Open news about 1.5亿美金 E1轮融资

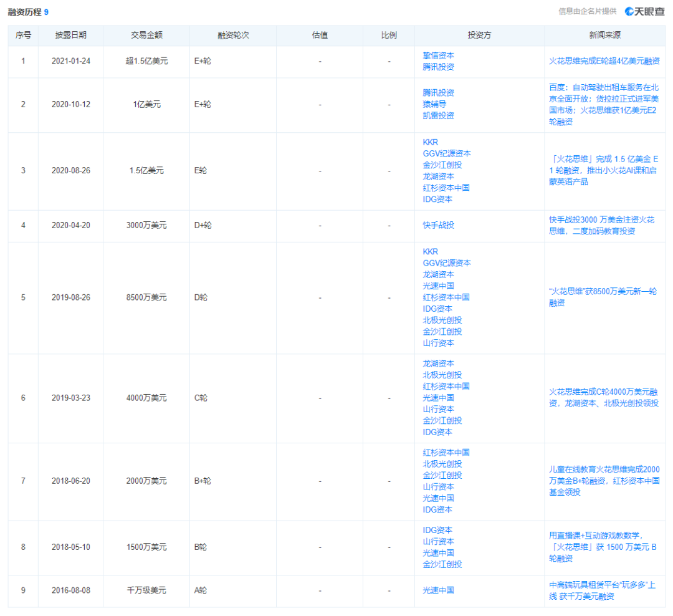(604, 170)
